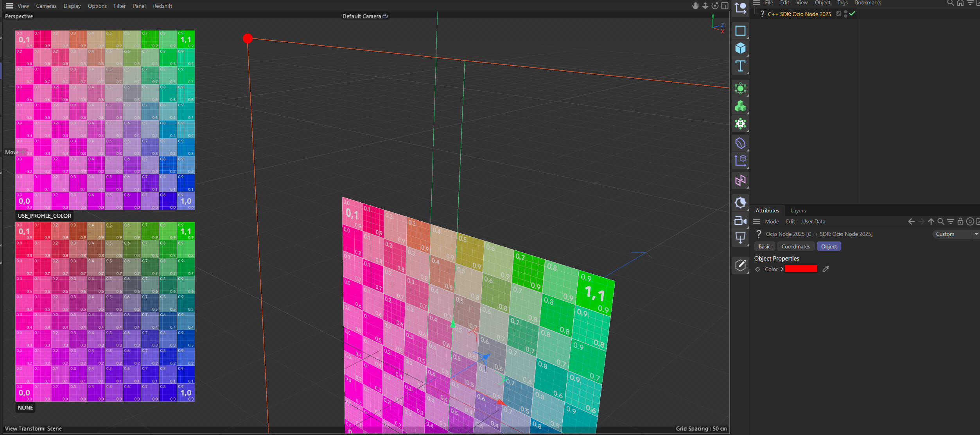
Task: Select the green Cloner MoGraph icon
Action: point(740,106)
